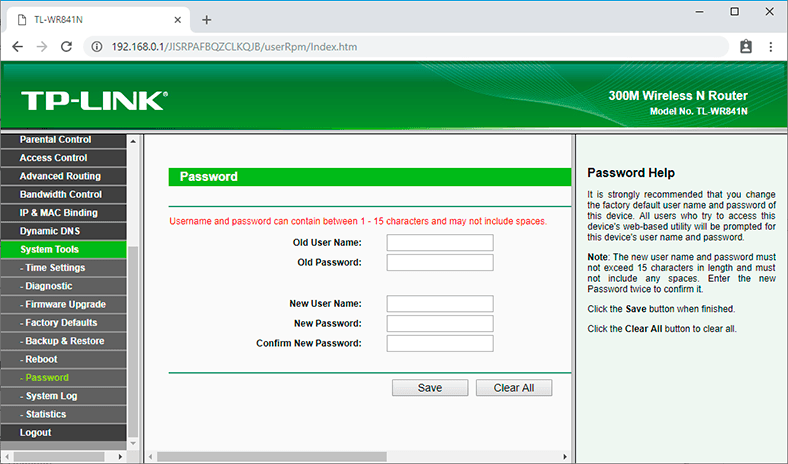
Task: Click the main panel horizontal scrollbar thumb
Action: coord(272,456)
